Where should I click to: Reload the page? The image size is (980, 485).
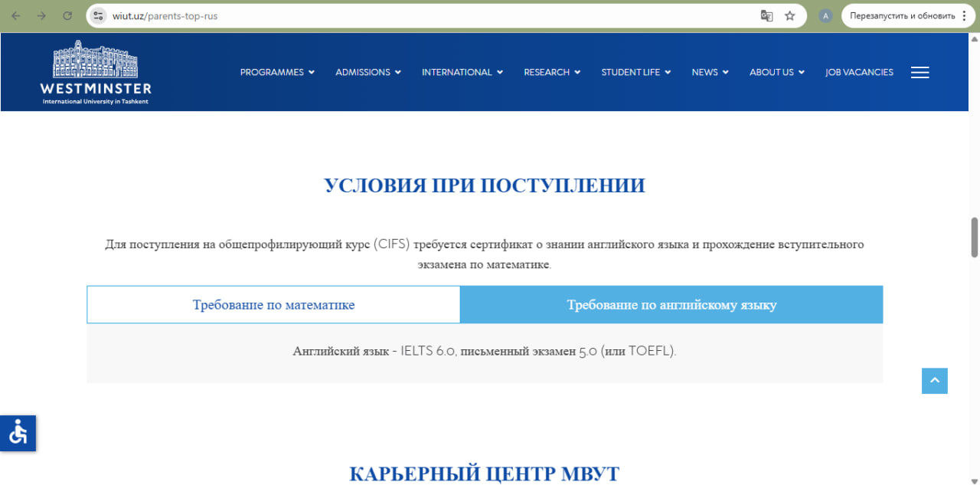[67, 15]
